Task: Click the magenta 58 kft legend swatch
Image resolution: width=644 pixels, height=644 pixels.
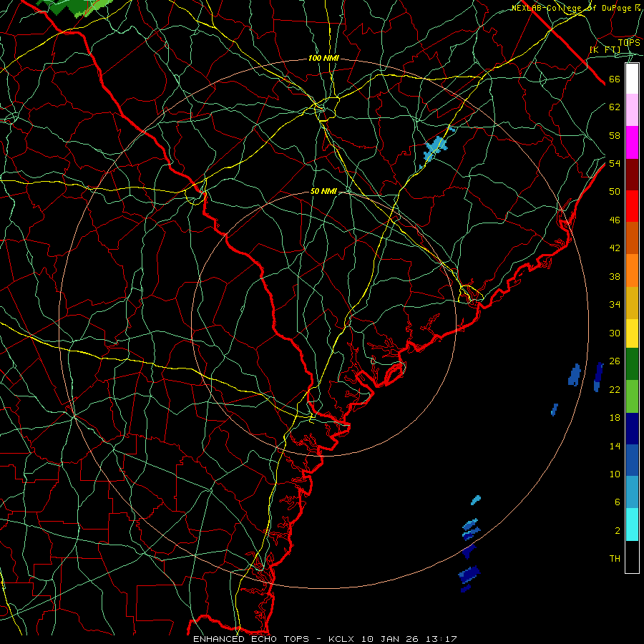Action: [x=632, y=142]
